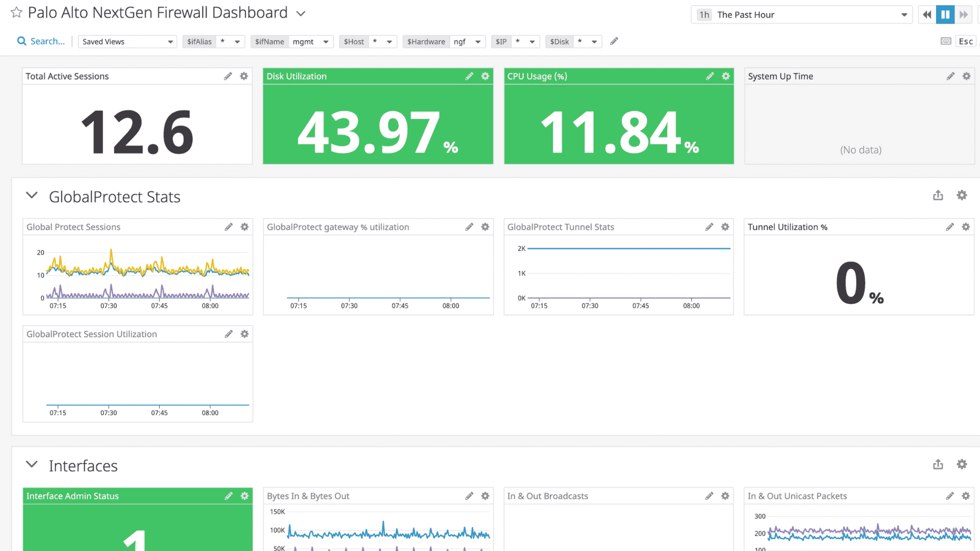Edit the In & Out Broadcasts widget
This screenshot has height=551, width=980.
point(709,496)
